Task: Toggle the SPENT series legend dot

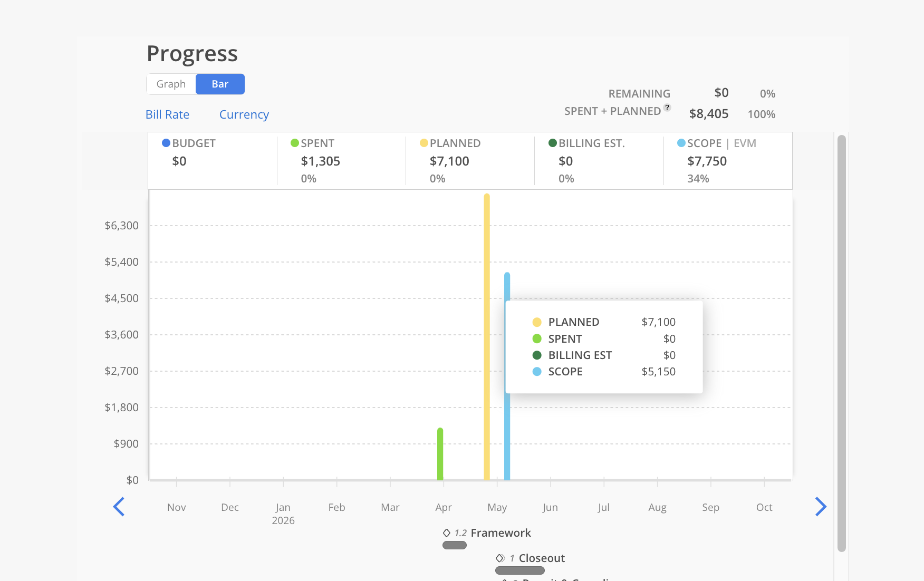Action: 295,143
